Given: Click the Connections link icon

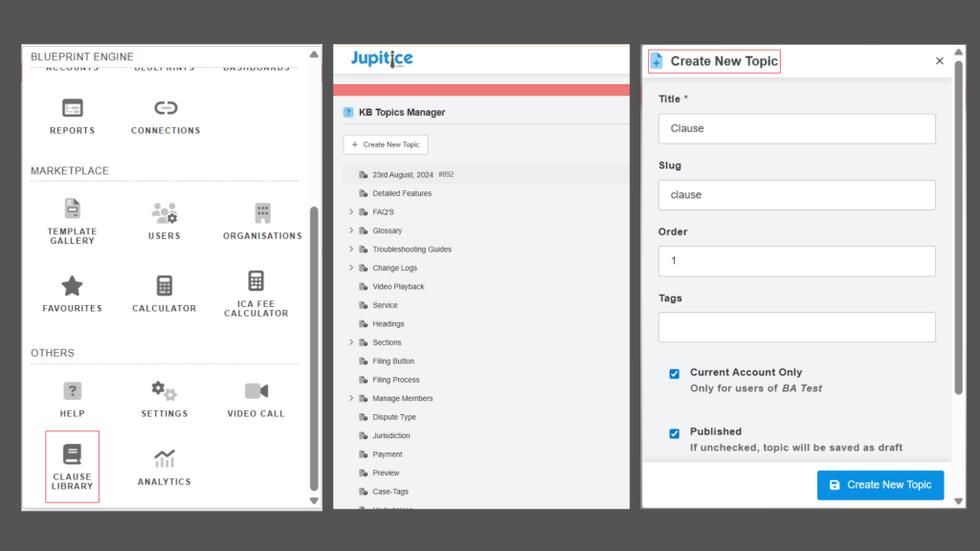Looking at the screenshot, I should (x=166, y=108).
